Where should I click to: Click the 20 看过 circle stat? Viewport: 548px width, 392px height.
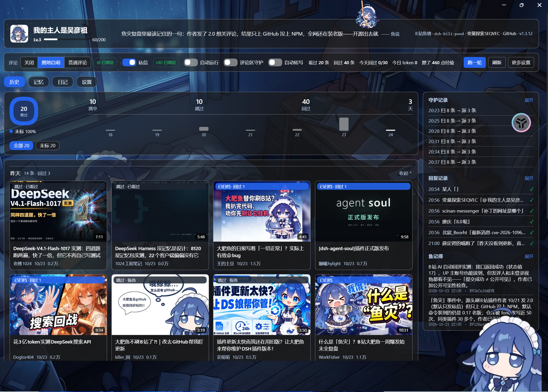(24, 111)
